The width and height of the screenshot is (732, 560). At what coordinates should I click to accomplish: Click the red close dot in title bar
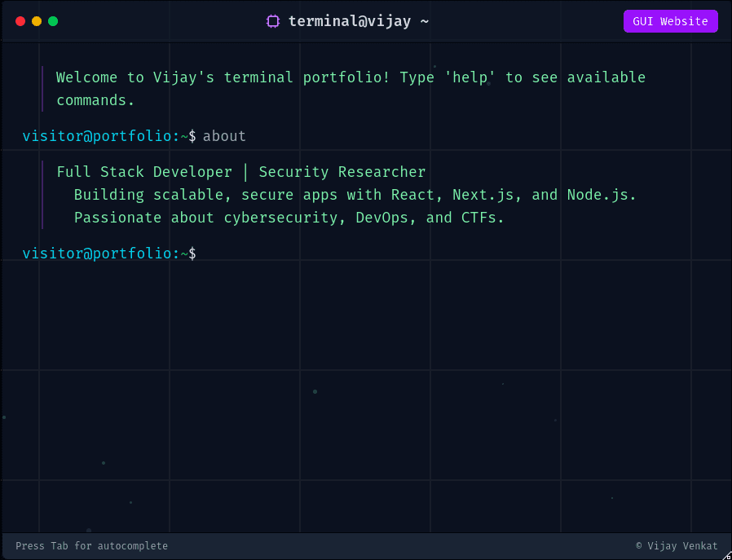point(20,21)
